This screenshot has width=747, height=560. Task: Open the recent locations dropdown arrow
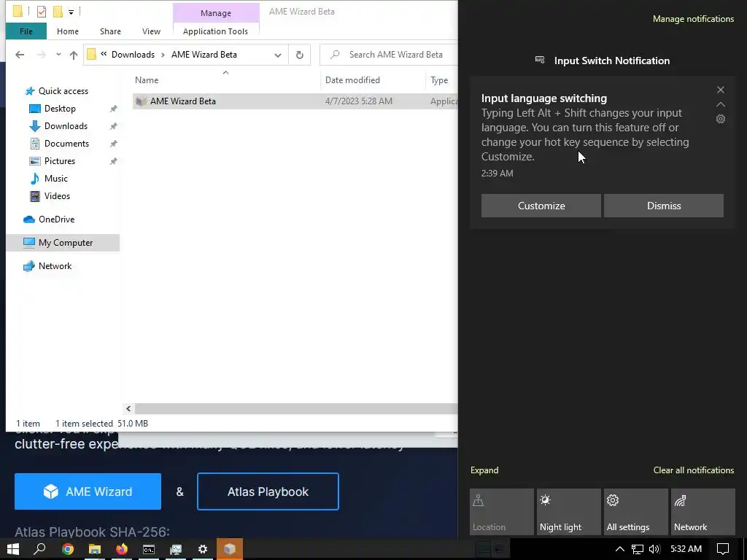click(58, 54)
